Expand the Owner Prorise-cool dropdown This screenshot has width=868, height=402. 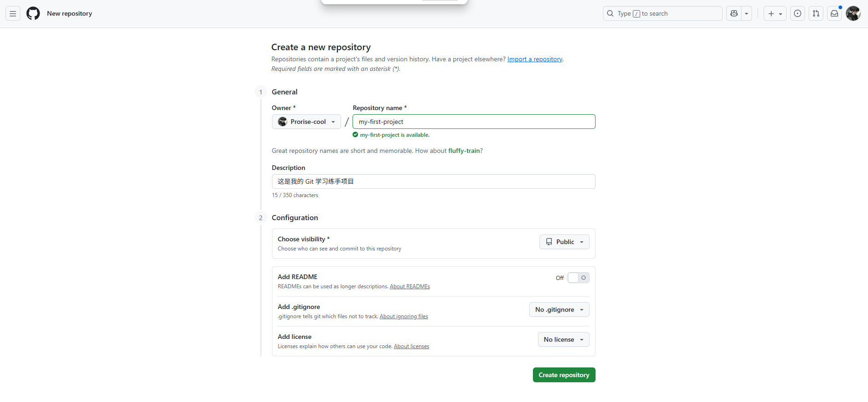pyautogui.click(x=306, y=122)
